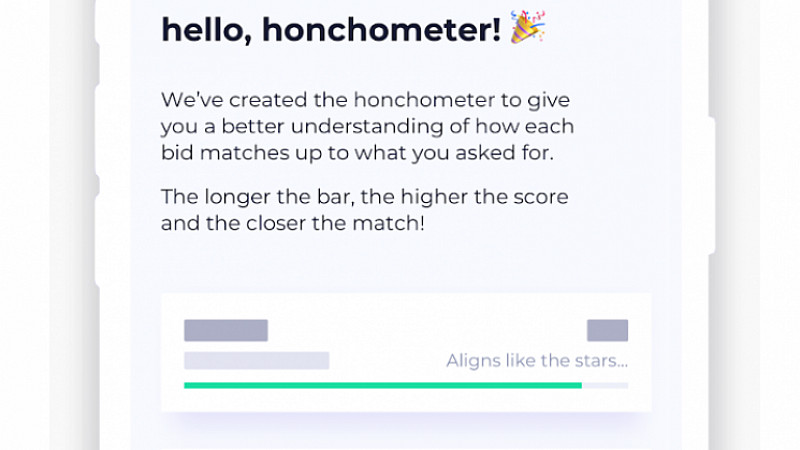Click the unfilled end of the honchometer bar
Viewport: 800px width, 450px height.
tap(605, 386)
